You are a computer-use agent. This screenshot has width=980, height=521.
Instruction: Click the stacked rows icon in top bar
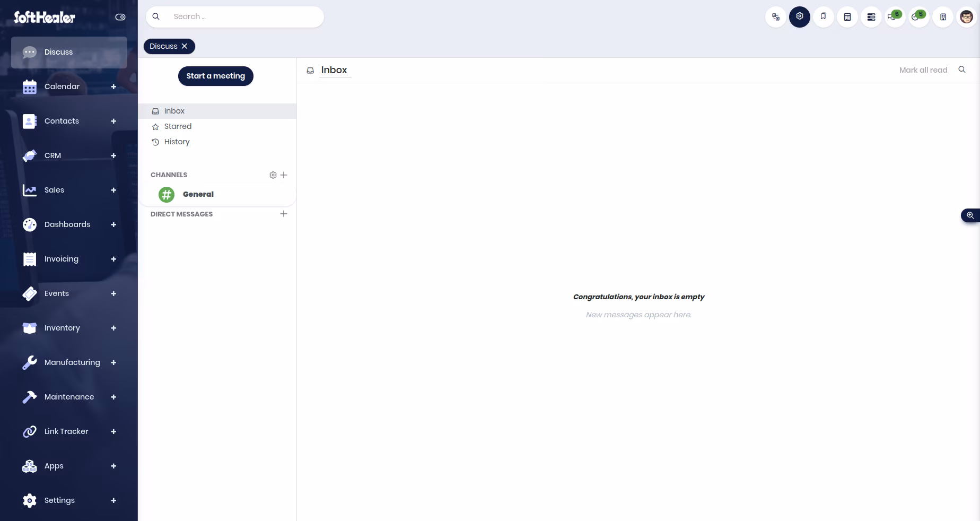click(871, 17)
